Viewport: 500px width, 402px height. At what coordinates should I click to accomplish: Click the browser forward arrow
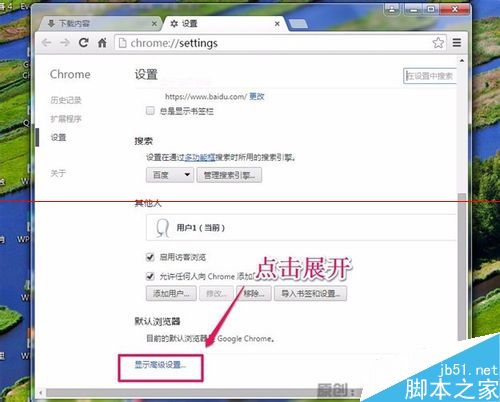[x=65, y=43]
